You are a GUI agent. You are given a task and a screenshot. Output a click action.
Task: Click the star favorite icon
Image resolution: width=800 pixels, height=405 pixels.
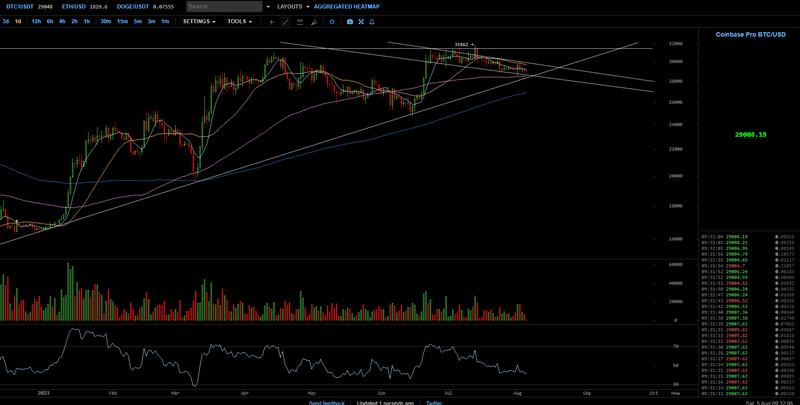pos(332,22)
